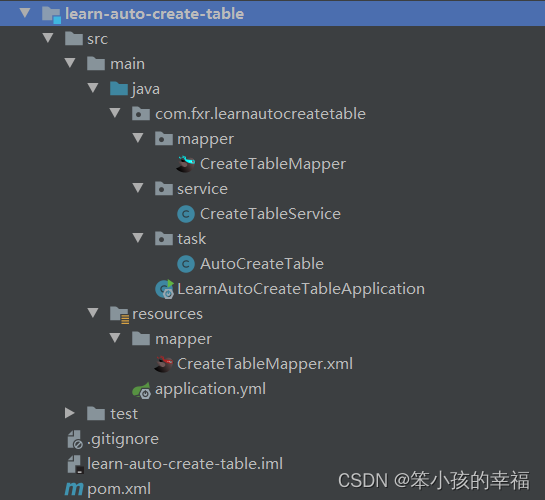The image size is (545, 500).
Task: Click the project module folder icon
Action: tap(51, 15)
